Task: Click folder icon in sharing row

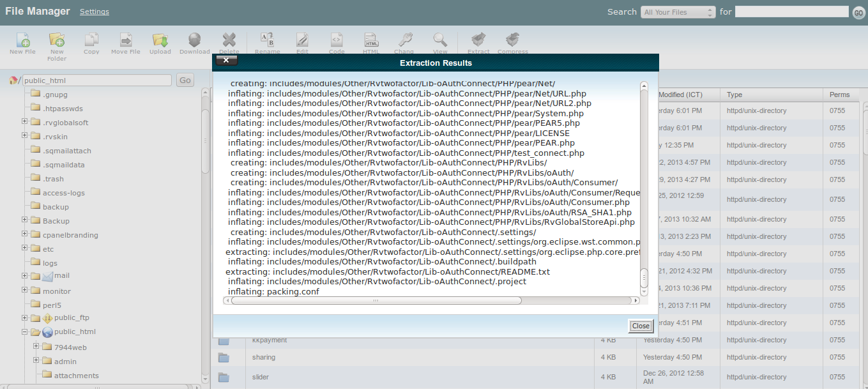Action: [224, 358]
